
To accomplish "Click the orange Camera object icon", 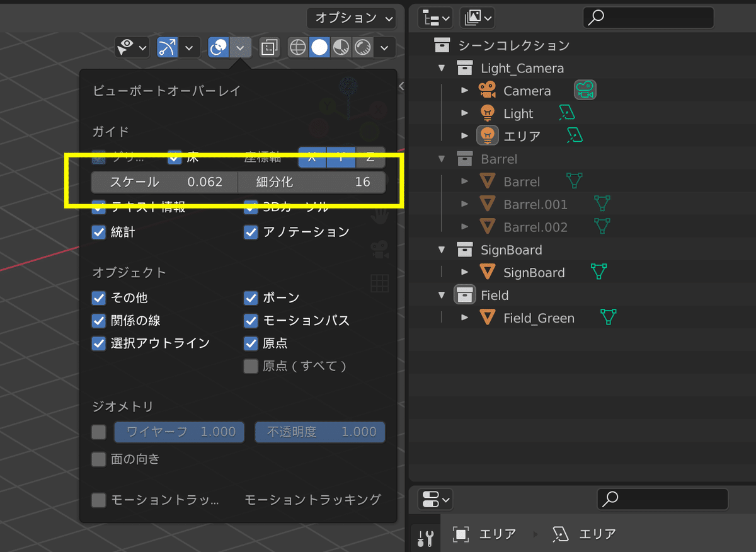I will point(487,91).
